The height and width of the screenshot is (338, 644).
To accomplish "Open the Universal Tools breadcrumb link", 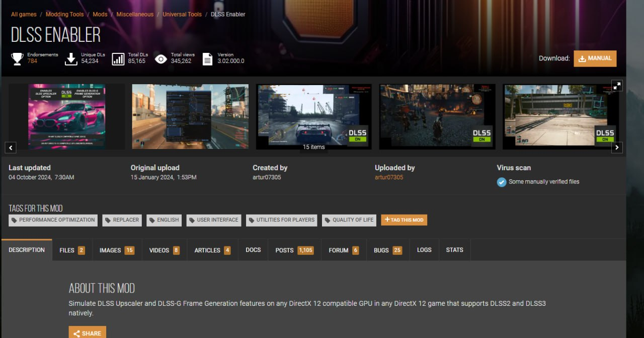I will point(182,15).
